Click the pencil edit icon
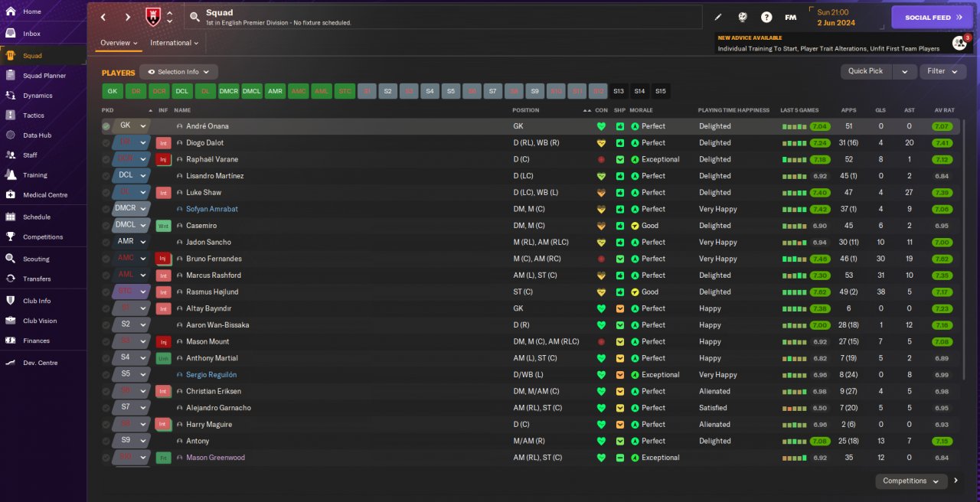Viewport: 980px width, 502px height. click(718, 17)
